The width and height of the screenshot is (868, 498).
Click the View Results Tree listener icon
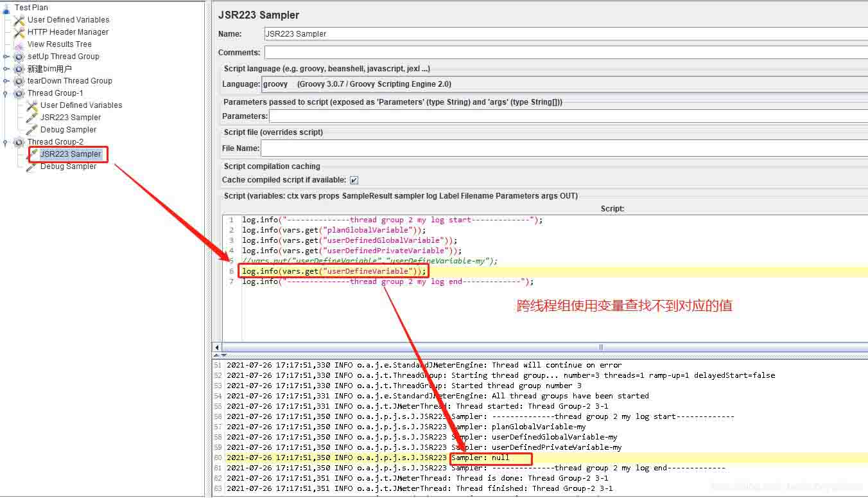[x=19, y=44]
